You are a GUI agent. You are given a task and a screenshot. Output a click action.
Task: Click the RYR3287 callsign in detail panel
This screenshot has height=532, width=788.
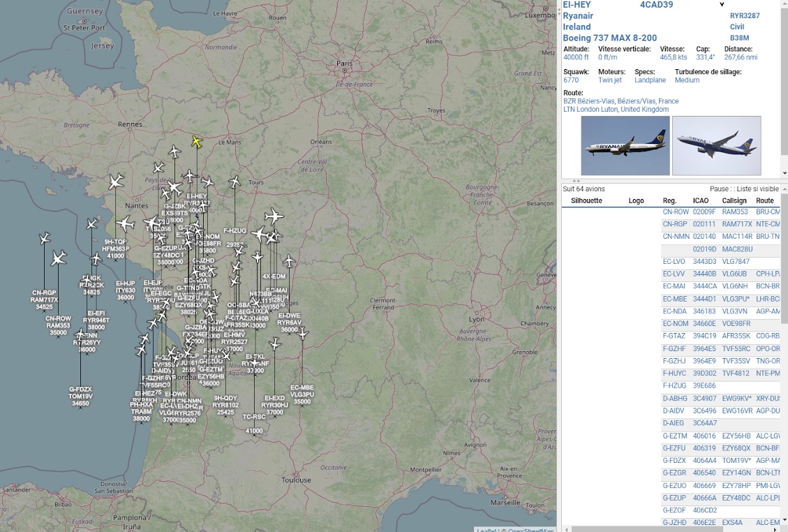745,15
